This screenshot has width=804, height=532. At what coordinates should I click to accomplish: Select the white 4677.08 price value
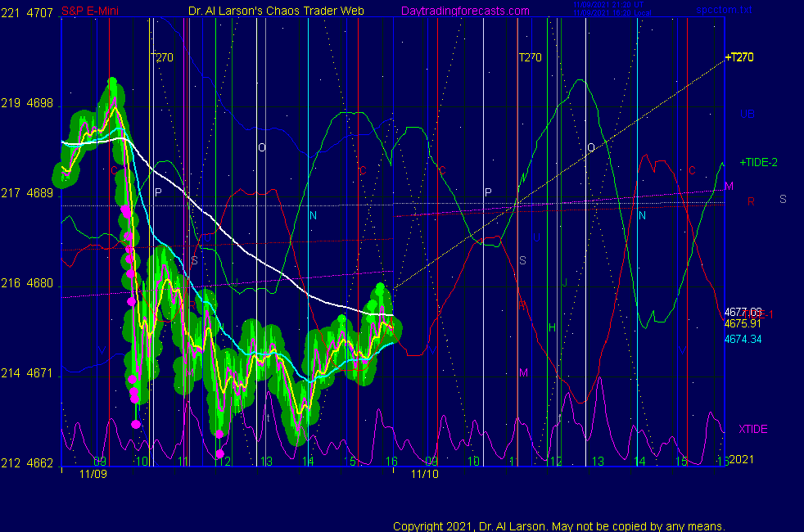743,312
